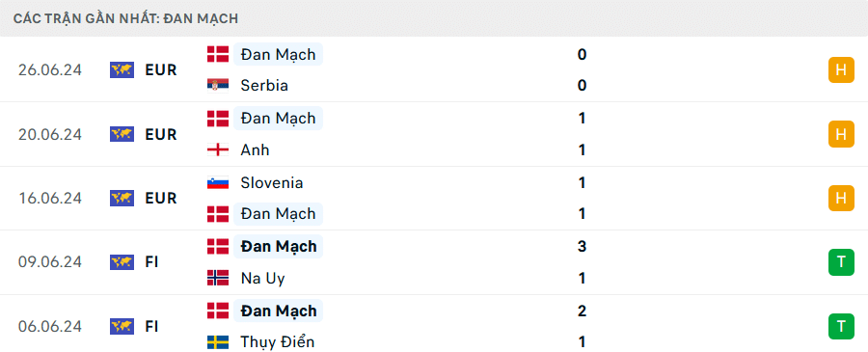868x352 pixels.
Task: Click the Denmark flag in the 20.06.24 match
Action: pos(218,118)
